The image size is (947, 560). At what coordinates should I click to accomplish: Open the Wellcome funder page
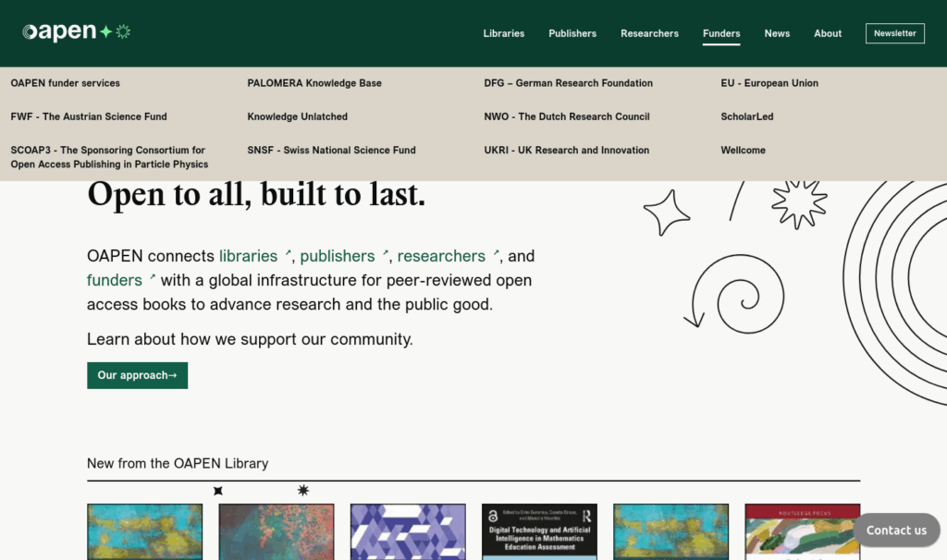pyautogui.click(x=743, y=150)
